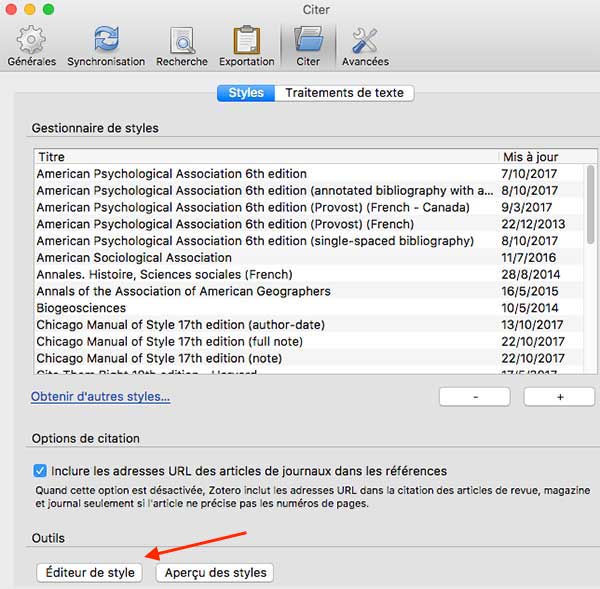
Task: Sort styles by Mis à jour column
Action: coord(547,157)
